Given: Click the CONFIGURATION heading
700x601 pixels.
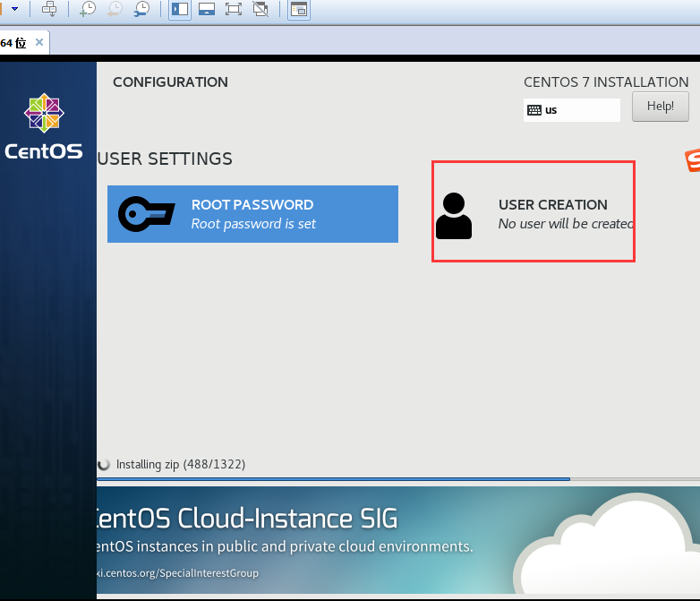Looking at the screenshot, I should [x=170, y=82].
